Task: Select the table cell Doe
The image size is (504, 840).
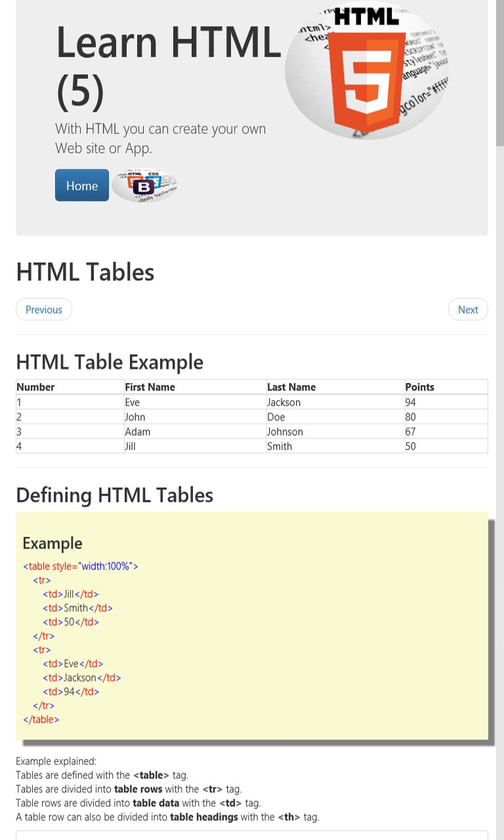Action: (x=335, y=417)
